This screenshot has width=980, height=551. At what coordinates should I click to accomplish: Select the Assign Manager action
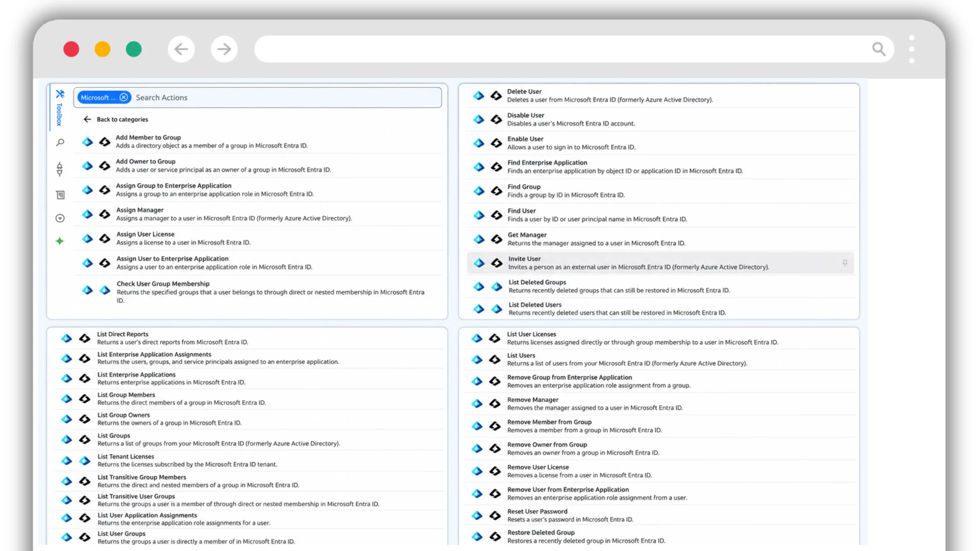[x=258, y=214]
